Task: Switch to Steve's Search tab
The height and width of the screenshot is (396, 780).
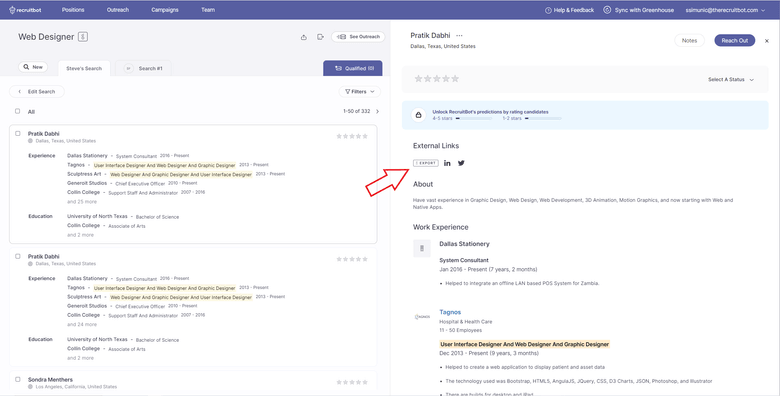Action: coord(84,68)
